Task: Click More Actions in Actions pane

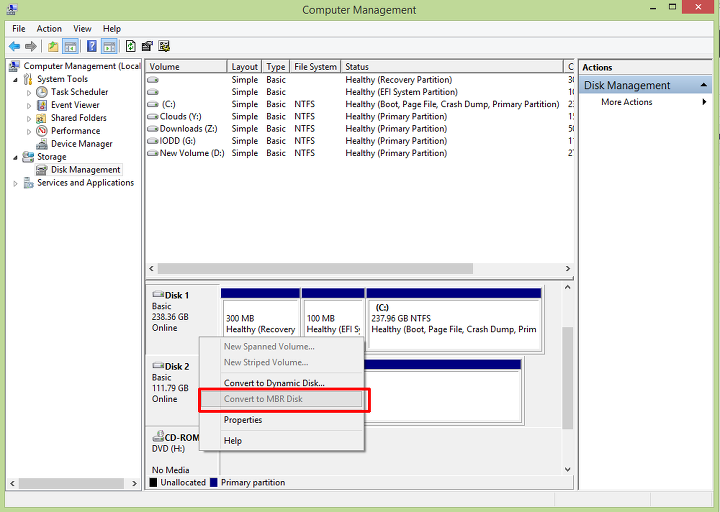Action: click(626, 102)
